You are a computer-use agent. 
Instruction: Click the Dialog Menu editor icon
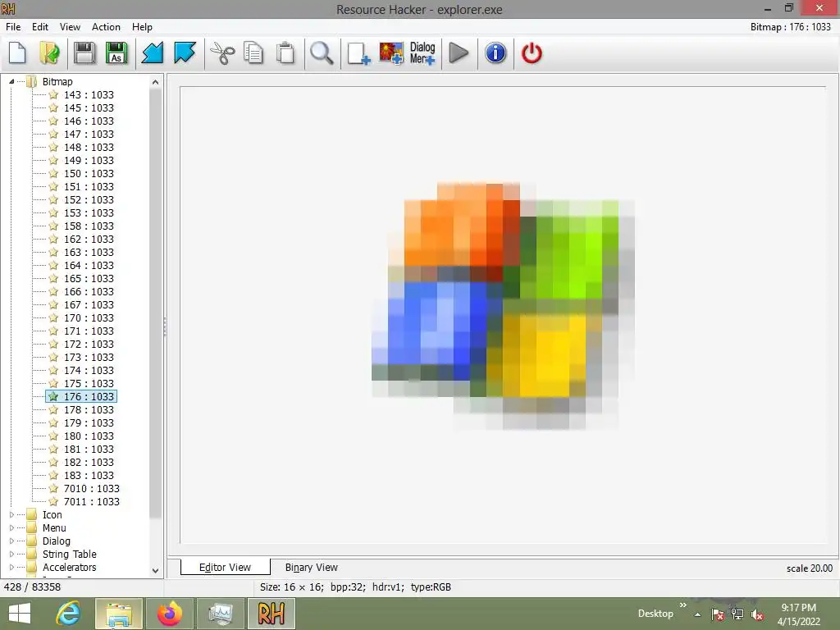tap(422, 53)
